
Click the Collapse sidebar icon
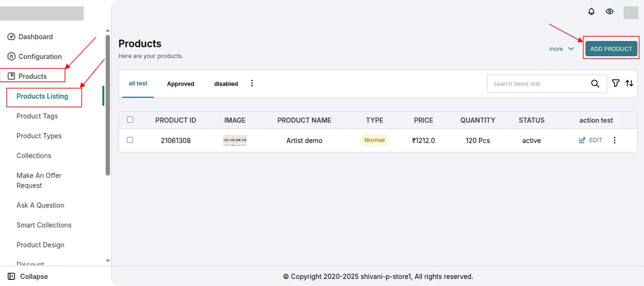click(x=11, y=277)
